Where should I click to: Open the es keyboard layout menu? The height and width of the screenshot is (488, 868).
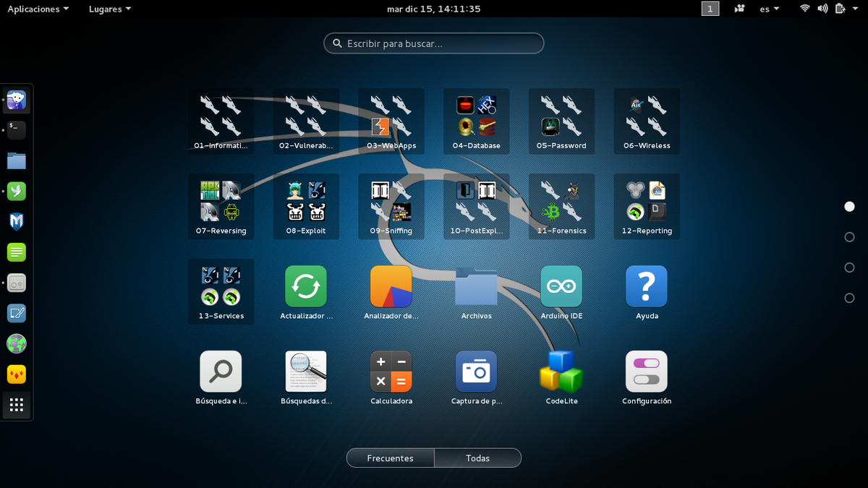click(x=770, y=9)
